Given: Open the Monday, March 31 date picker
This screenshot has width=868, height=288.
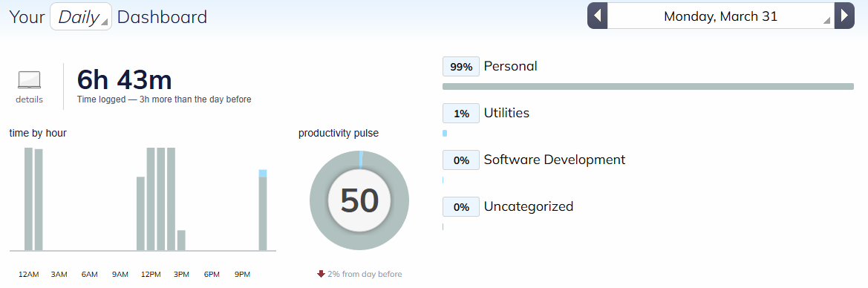Looking at the screenshot, I should 721,16.
